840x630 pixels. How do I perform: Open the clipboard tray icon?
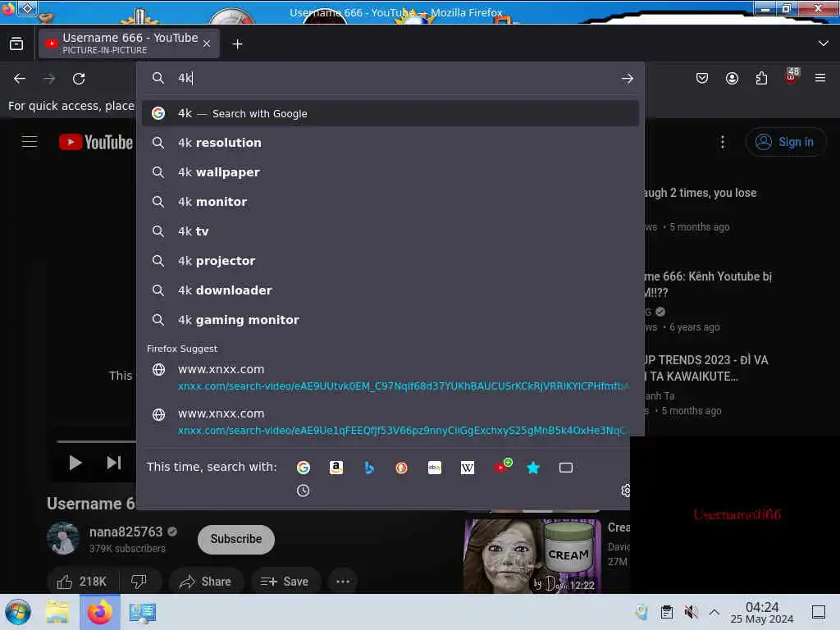666,612
